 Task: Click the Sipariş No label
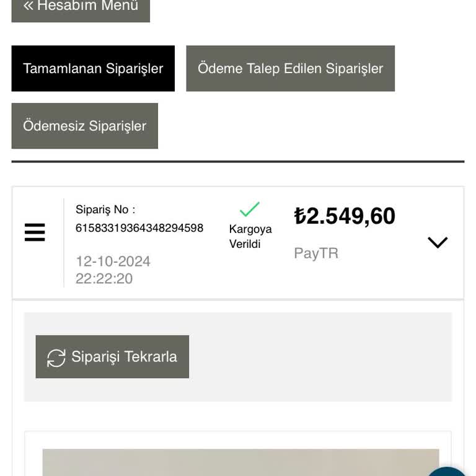click(105, 209)
